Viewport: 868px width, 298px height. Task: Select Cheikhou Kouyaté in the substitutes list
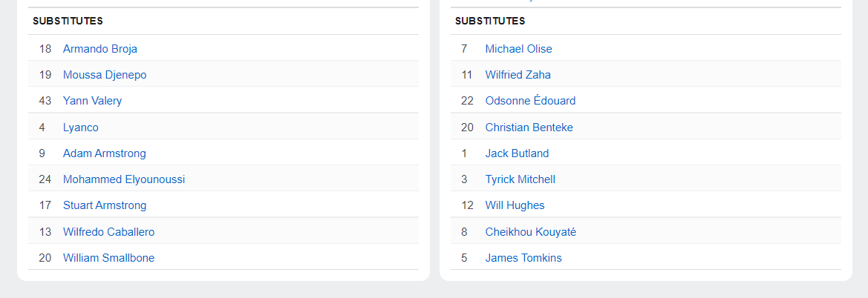tap(530, 232)
